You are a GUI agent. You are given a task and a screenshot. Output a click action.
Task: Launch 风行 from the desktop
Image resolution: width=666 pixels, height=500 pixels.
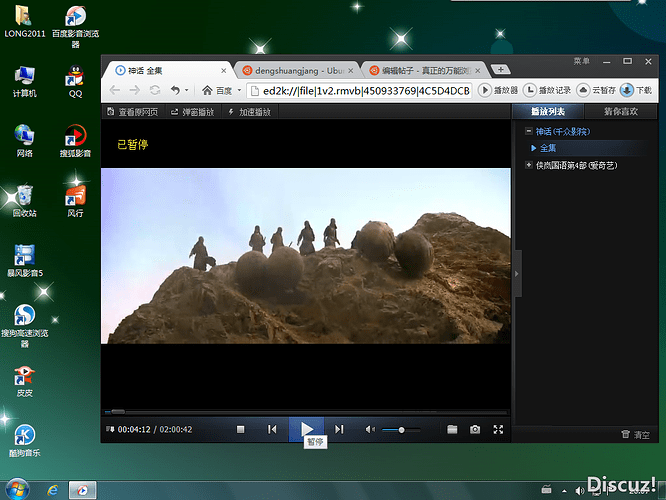click(x=75, y=201)
